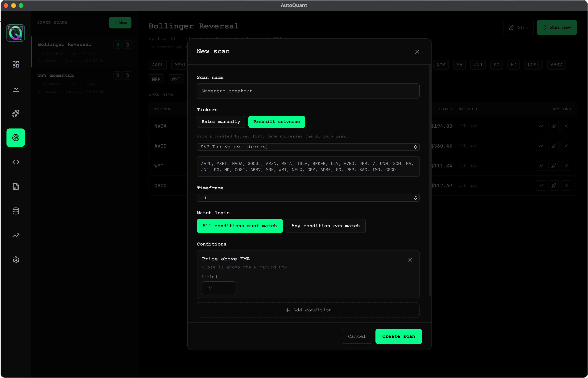The image size is (588, 378).
Task: Click Create scan button
Action: click(398, 336)
